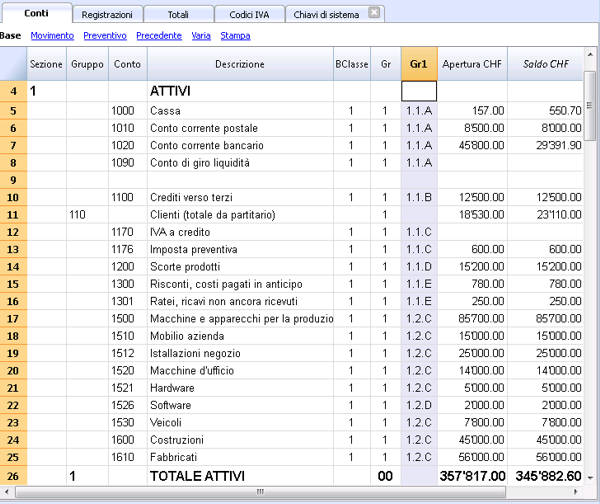Open the Totali tab
This screenshot has width=600, height=504.
click(178, 15)
